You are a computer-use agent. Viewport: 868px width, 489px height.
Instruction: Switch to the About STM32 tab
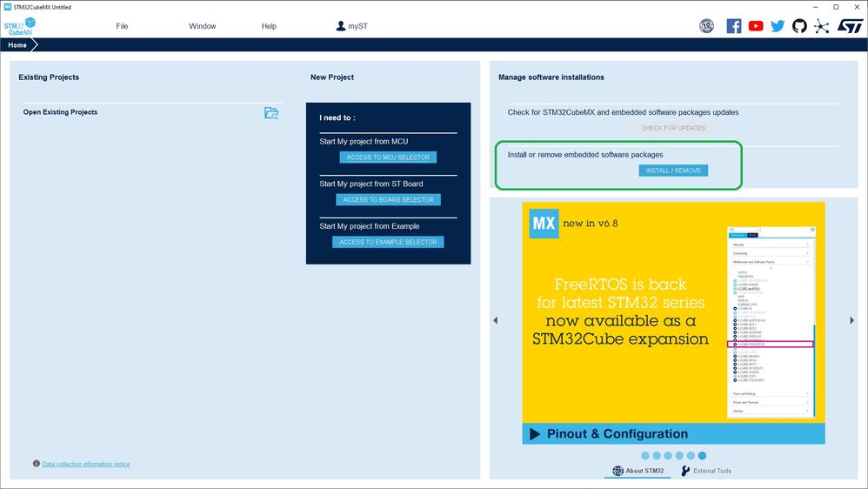coord(638,471)
